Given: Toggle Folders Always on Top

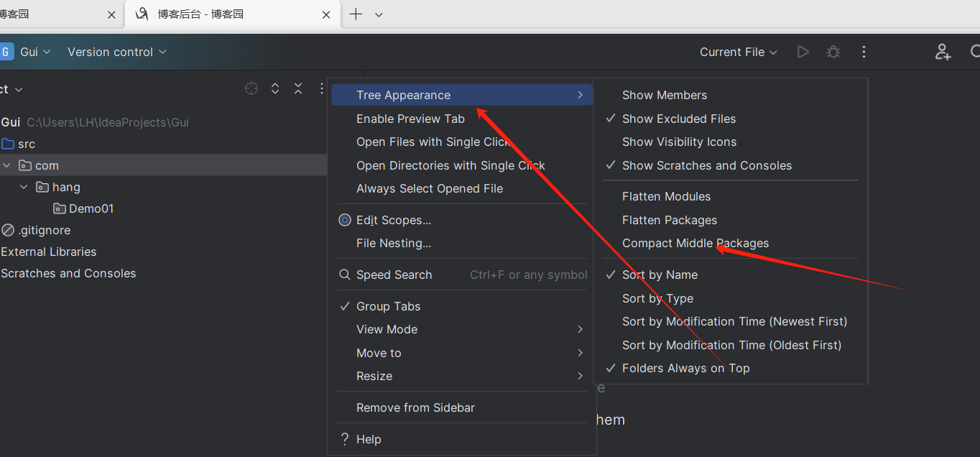Looking at the screenshot, I should [685, 369].
